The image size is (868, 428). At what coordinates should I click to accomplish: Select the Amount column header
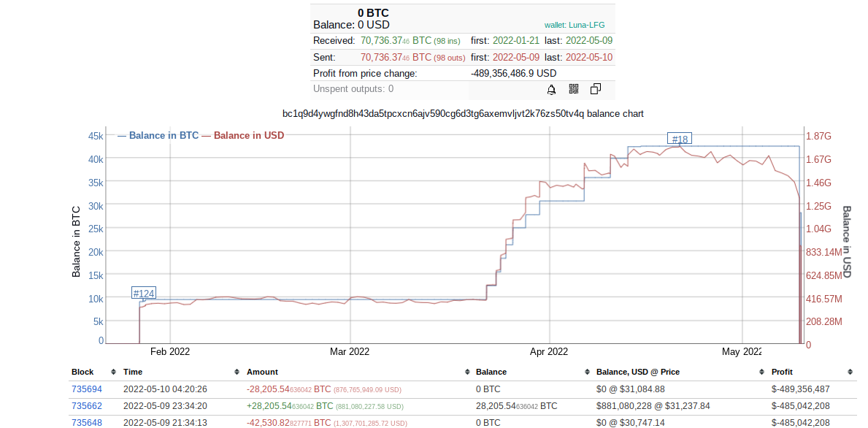pyautogui.click(x=262, y=372)
